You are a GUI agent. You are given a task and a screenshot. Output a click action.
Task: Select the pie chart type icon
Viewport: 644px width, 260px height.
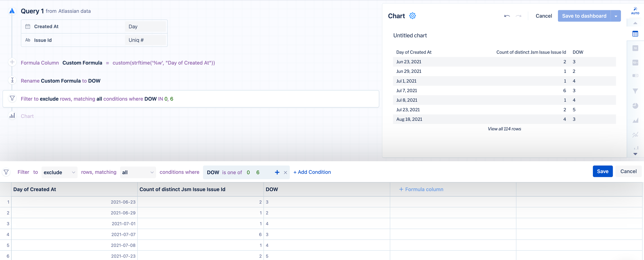pos(635,105)
